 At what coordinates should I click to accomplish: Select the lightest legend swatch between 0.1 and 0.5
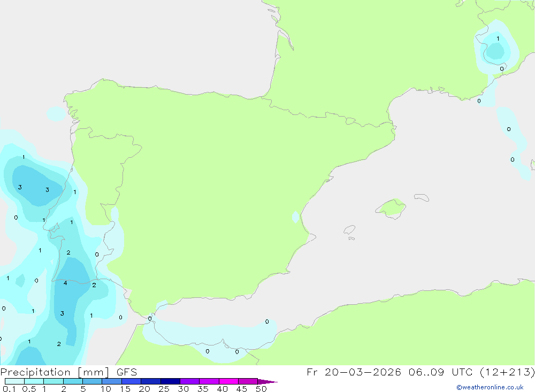tap(14, 381)
